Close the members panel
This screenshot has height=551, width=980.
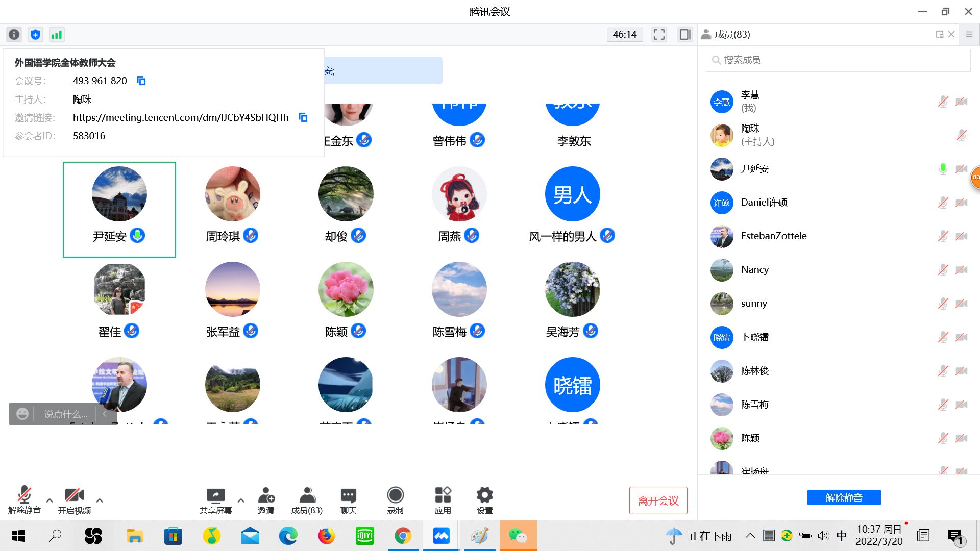[x=951, y=34]
